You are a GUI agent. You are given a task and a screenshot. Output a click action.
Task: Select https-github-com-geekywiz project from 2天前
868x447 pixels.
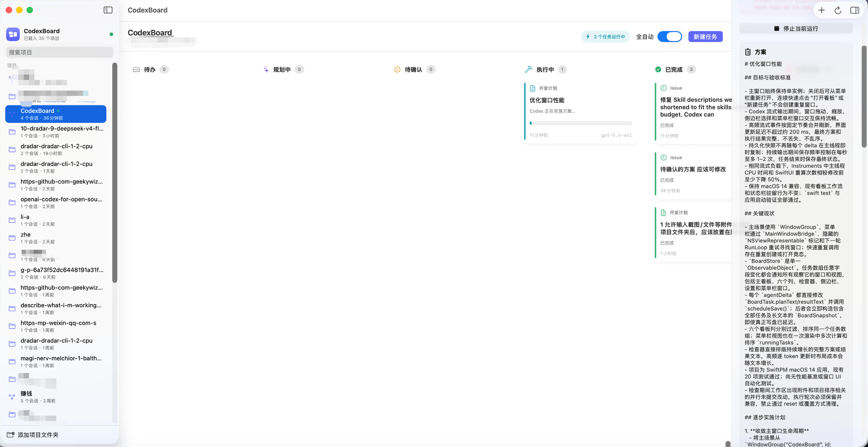57,185
